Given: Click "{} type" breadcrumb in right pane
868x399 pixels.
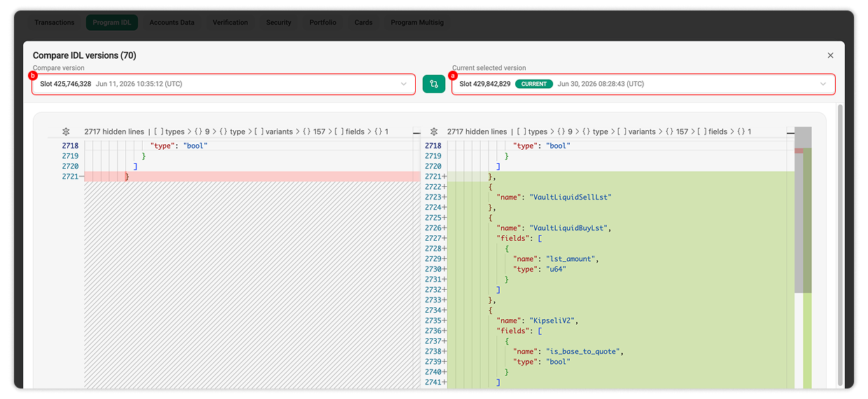Looking at the screenshot, I should pos(594,132).
